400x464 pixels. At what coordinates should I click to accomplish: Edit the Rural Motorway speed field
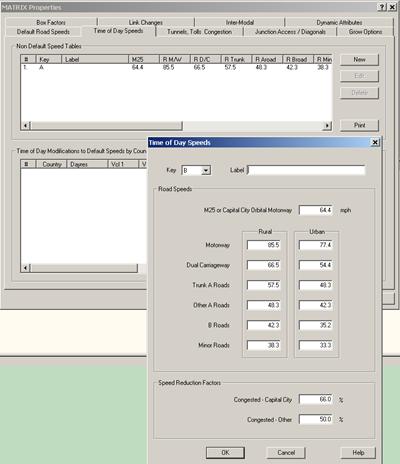pyautogui.click(x=264, y=245)
